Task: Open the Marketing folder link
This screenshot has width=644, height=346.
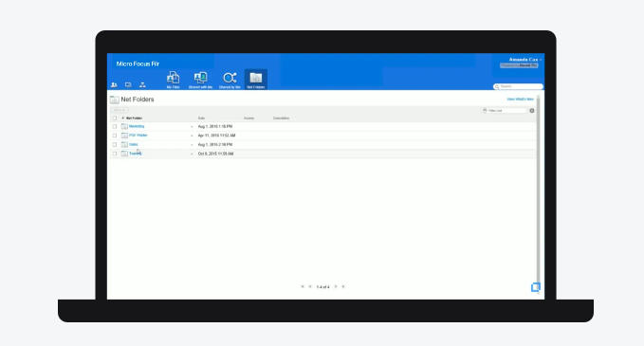Action: click(x=137, y=126)
